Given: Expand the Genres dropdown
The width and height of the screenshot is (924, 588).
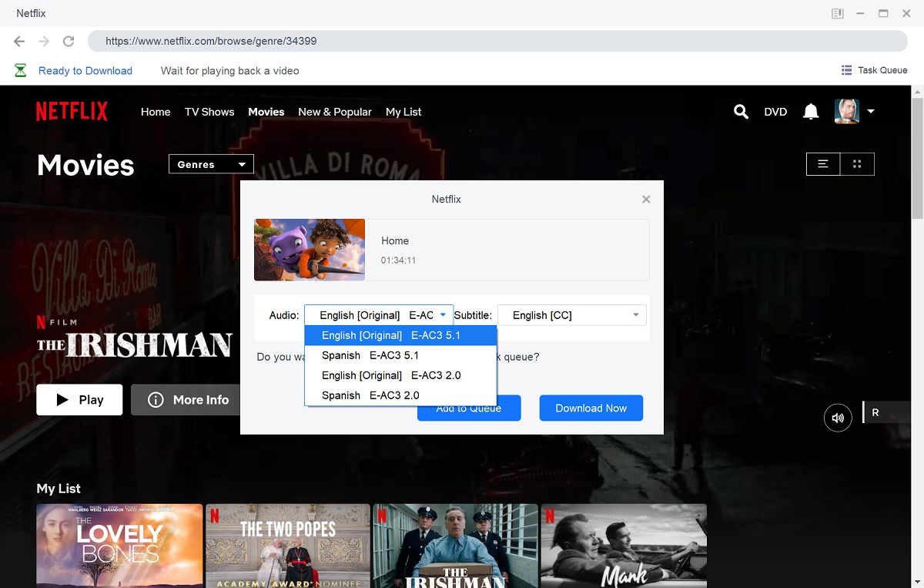Looking at the screenshot, I should (210, 163).
